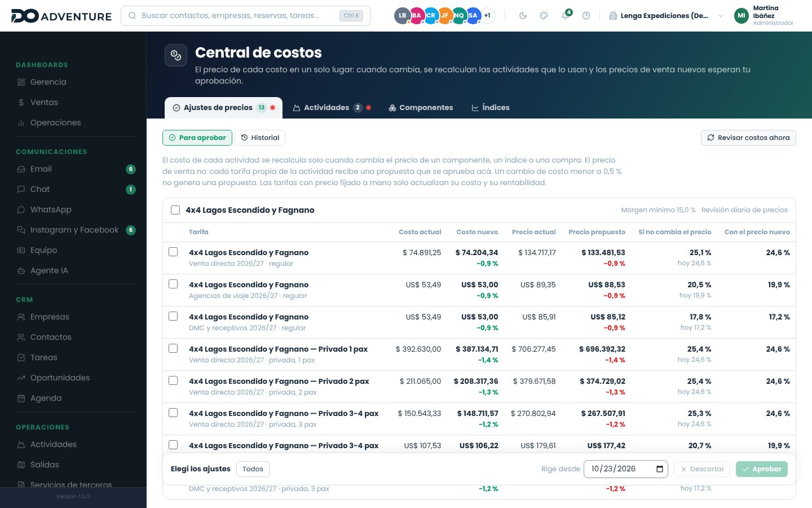Select the Para aprobar filter
This screenshot has width=812, height=508.
pyautogui.click(x=197, y=138)
